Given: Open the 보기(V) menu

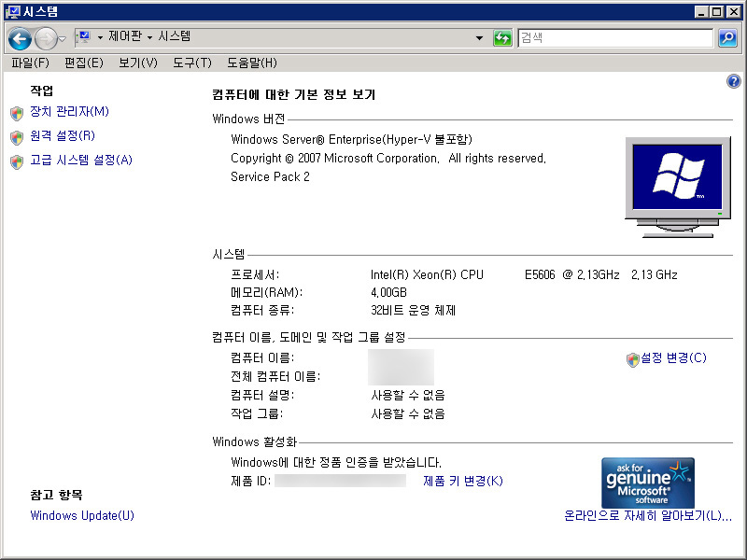Looking at the screenshot, I should pos(137,63).
